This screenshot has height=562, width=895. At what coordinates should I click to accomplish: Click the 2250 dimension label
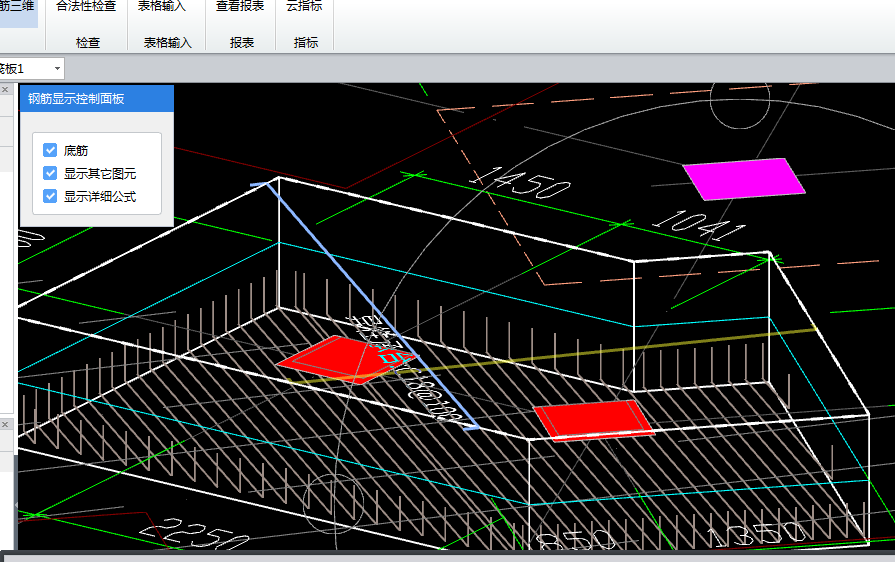coord(195,535)
